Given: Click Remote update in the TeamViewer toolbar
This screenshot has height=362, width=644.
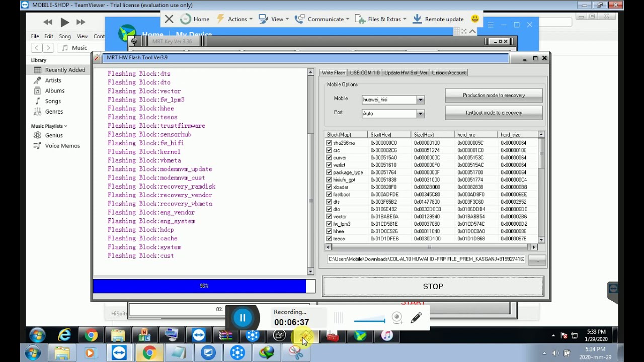Looking at the screenshot, I should pos(438,19).
